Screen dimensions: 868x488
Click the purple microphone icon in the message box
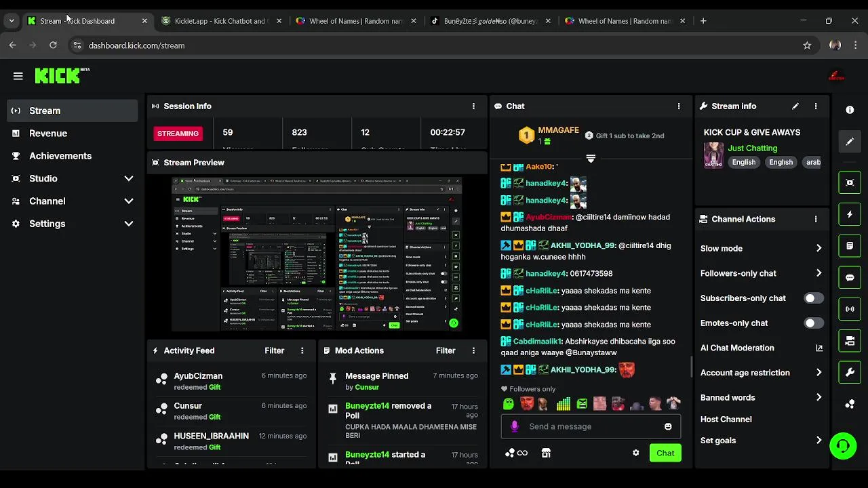(x=515, y=426)
